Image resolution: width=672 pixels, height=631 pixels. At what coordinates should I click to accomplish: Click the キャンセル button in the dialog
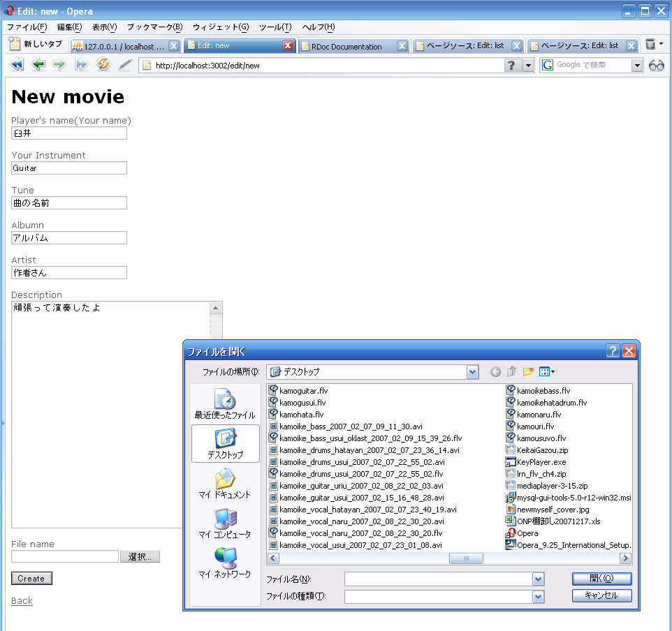(601, 595)
